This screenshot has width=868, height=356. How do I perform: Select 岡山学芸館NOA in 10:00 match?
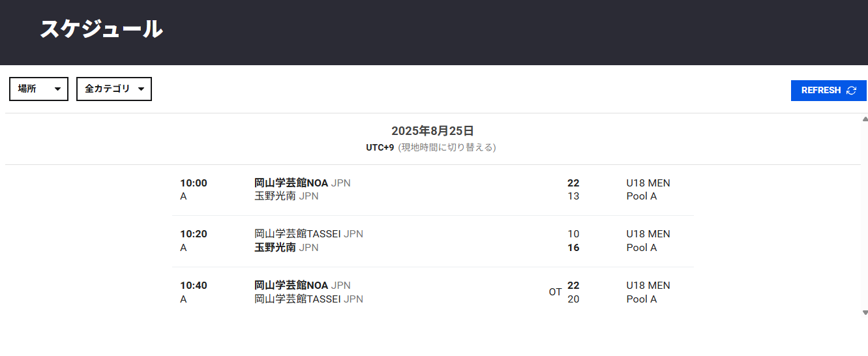tap(291, 183)
